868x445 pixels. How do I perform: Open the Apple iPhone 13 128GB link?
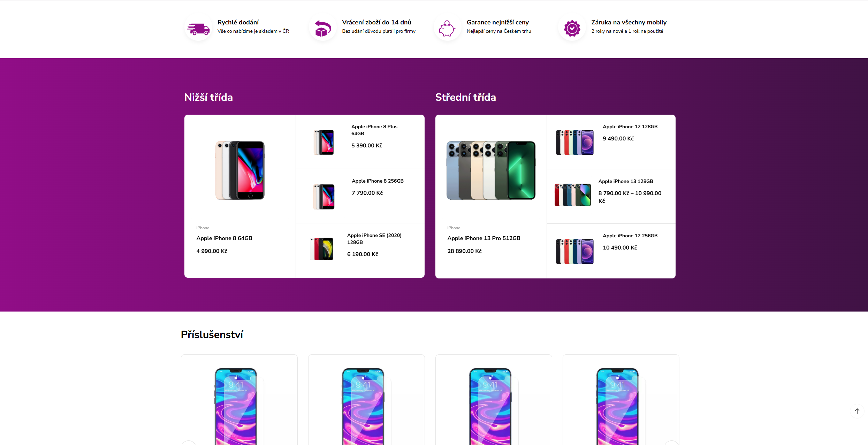(626, 181)
